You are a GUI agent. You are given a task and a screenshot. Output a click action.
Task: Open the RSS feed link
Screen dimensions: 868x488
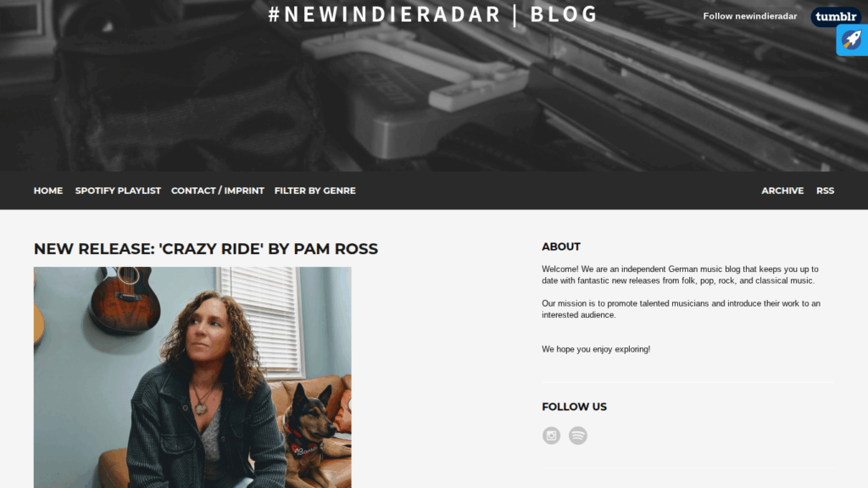[825, 191]
